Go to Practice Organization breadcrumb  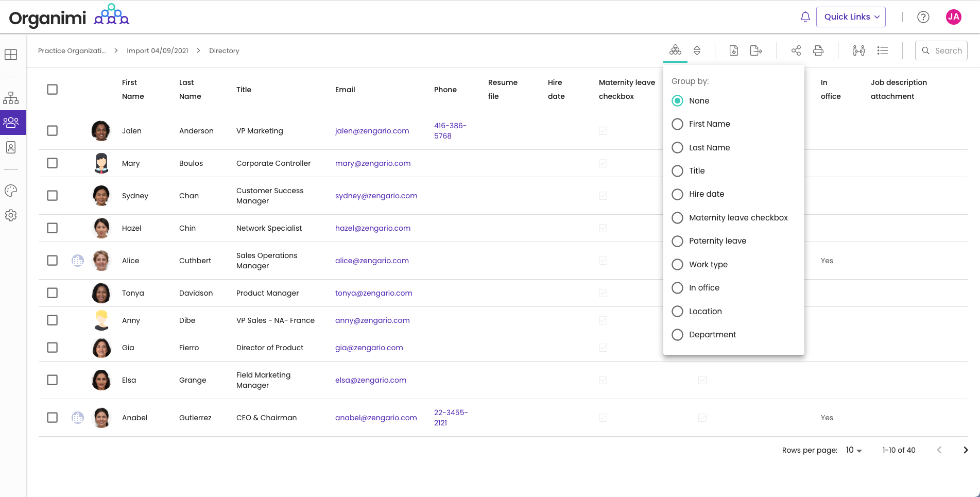pyautogui.click(x=72, y=51)
